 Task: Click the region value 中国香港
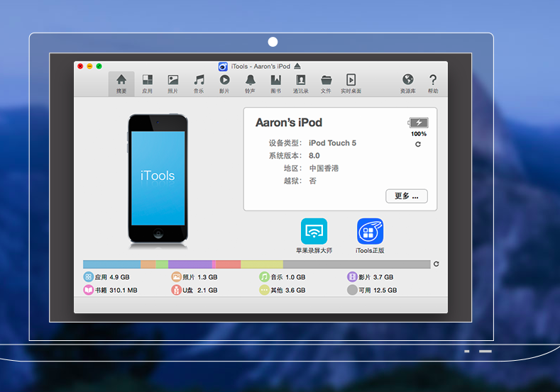tap(324, 169)
